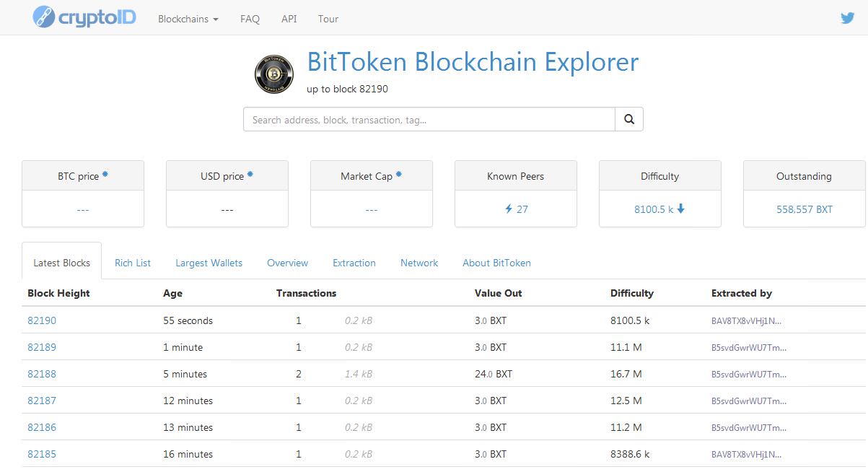868x472 pixels.
Task: Open extractor address for block 82190
Action: (747, 321)
